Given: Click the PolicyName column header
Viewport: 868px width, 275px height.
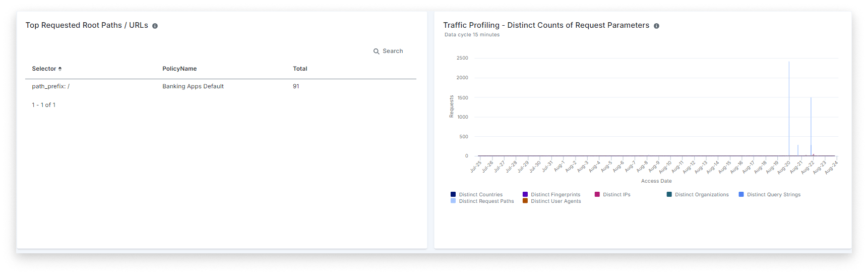Looking at the screenshot, I should (x=179, y=69).
